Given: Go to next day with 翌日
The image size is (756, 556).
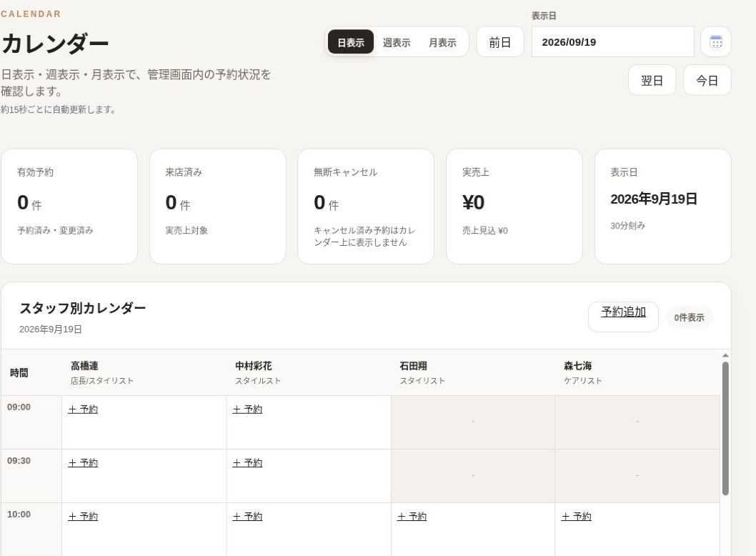Looking at the screenshot, I should (x=652, y=80).
